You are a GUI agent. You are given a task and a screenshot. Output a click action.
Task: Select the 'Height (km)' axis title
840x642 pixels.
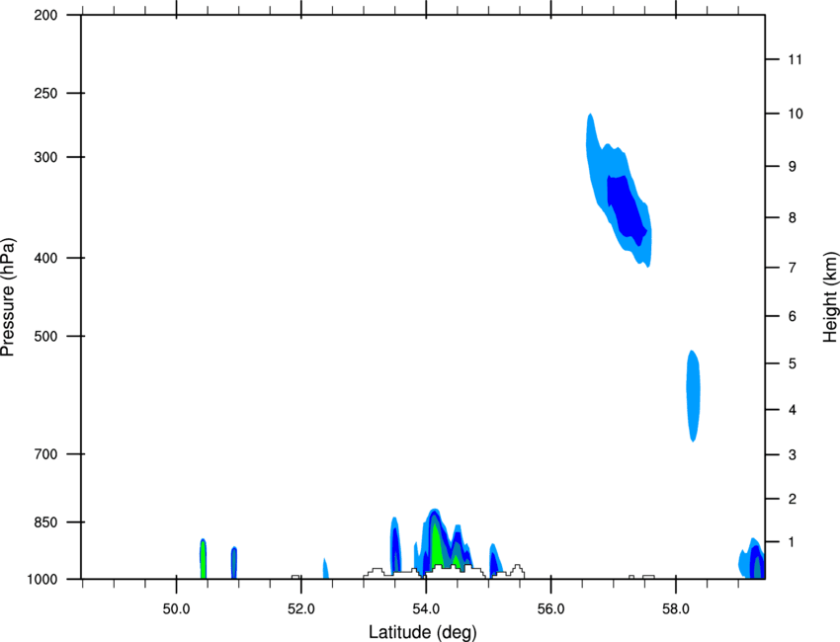[x=830, y=297]
